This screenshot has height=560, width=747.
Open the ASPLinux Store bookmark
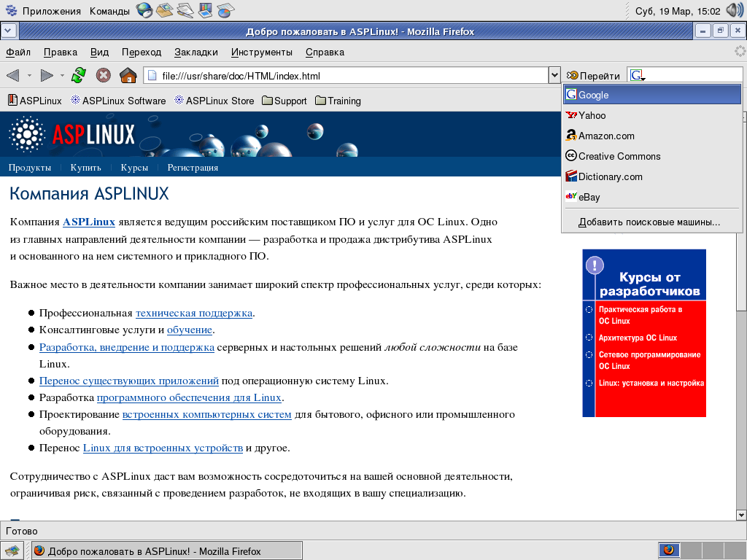214,101
